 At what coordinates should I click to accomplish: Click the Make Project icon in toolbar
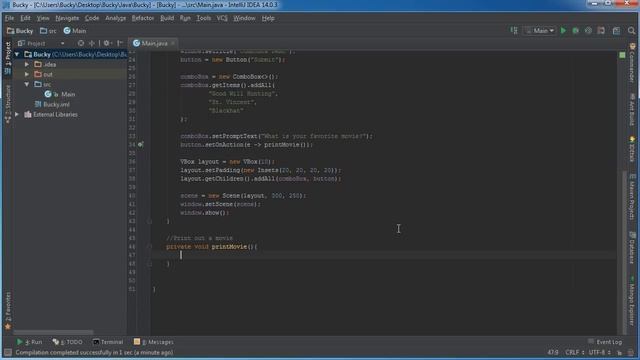point(514,31)
